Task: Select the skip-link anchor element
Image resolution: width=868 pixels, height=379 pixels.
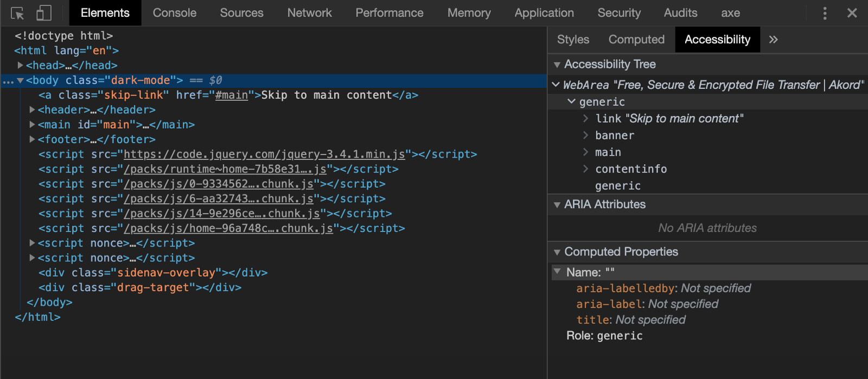Action: click(228, 95)
